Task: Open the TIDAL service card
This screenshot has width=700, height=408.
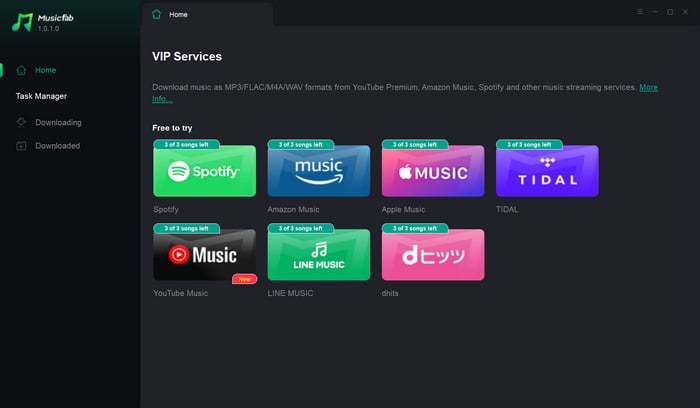Action: click(547, 171)
